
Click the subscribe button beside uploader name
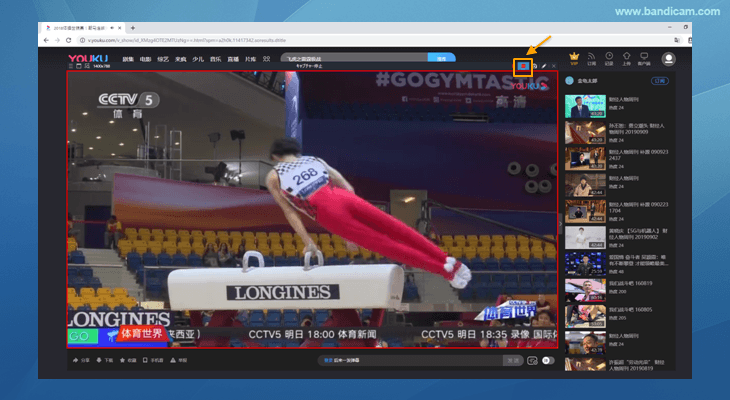click(x=659, y=81)
